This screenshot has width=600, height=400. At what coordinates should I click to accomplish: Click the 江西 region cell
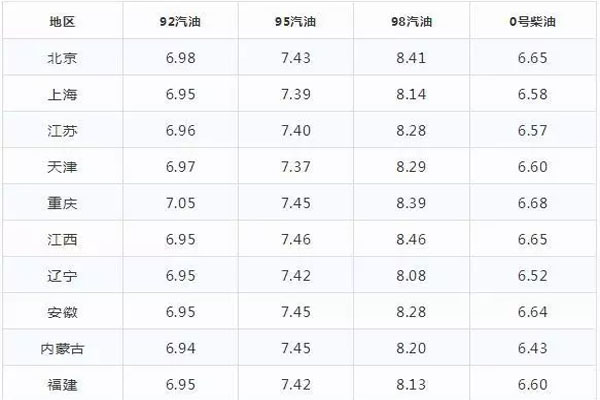[x=62, y=240]
